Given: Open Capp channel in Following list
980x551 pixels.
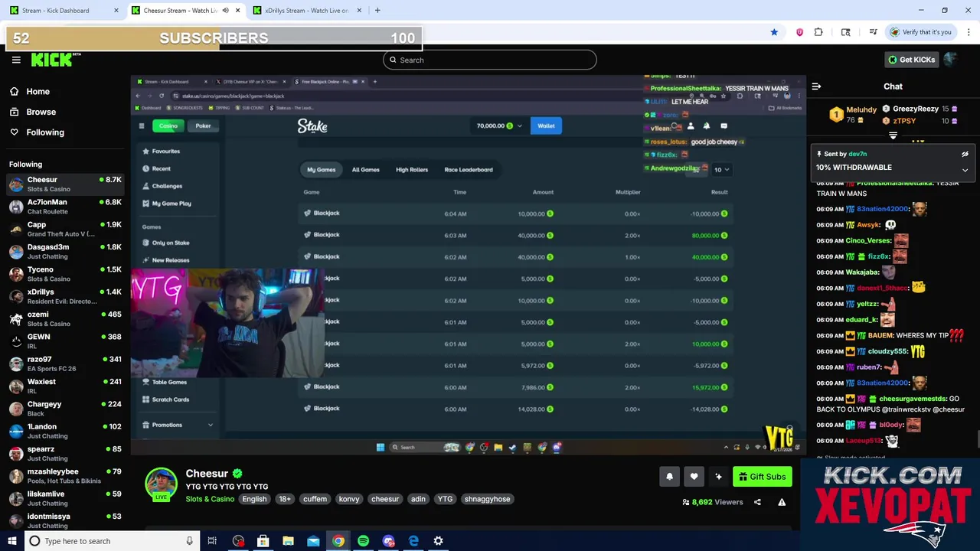Looking at the screenshot, I should click(65, 229).
